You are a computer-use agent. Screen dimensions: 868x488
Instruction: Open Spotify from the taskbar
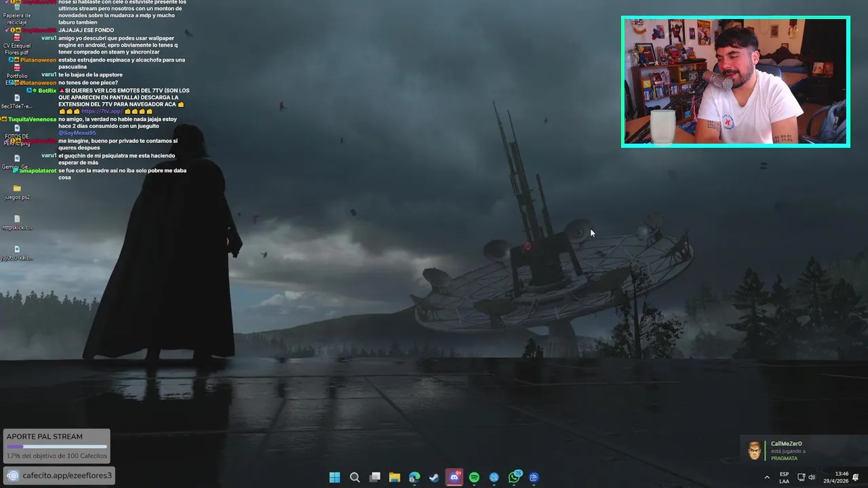[475, 477]
